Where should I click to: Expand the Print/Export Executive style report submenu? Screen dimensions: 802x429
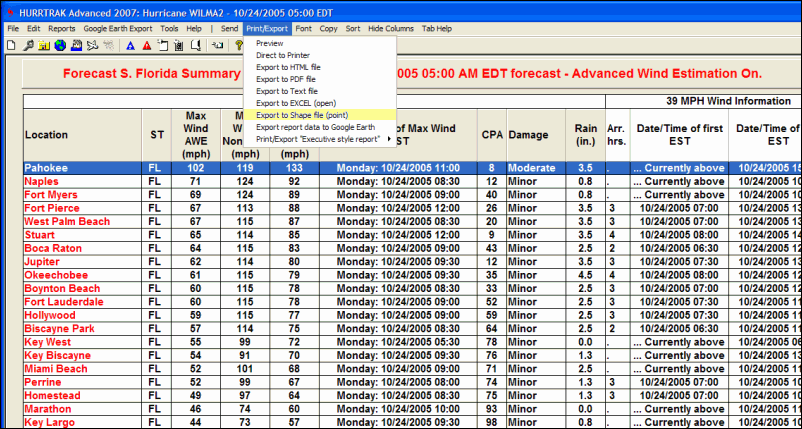[320, 139]
